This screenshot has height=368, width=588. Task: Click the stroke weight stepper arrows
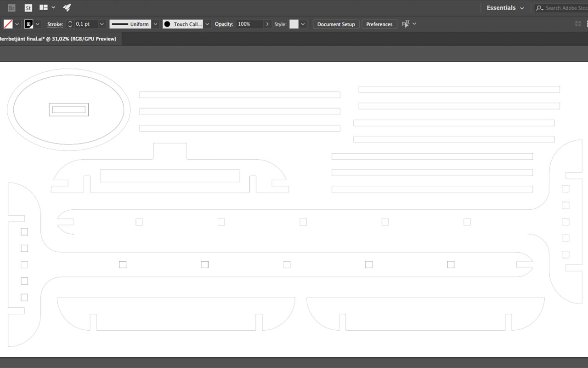(x=70, y=24)
